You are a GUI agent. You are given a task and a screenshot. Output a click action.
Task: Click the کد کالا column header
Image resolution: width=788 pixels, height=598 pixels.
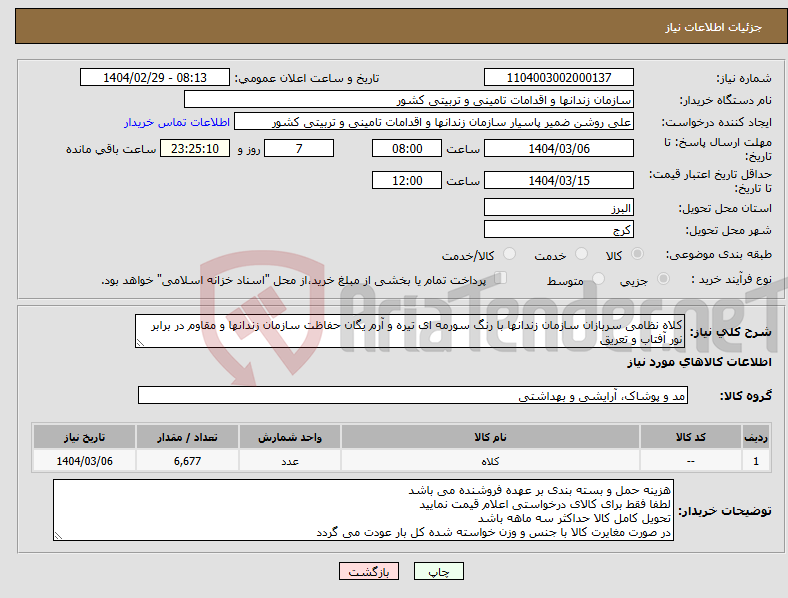pos(691,437)
